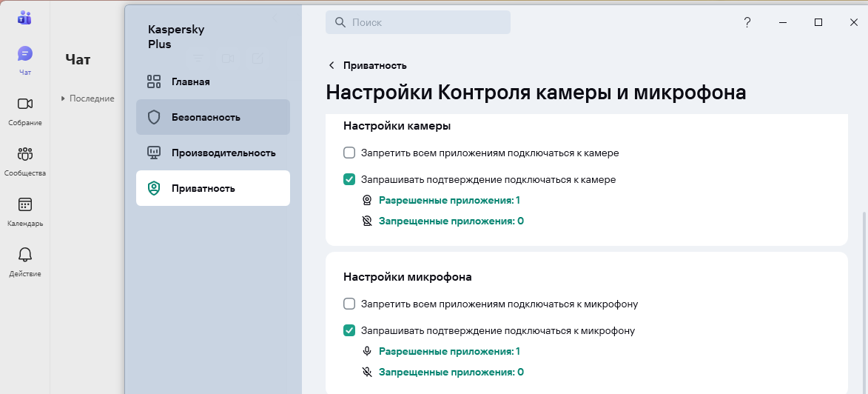Click the Действие bell icon
868x394 pixels.
25,256
